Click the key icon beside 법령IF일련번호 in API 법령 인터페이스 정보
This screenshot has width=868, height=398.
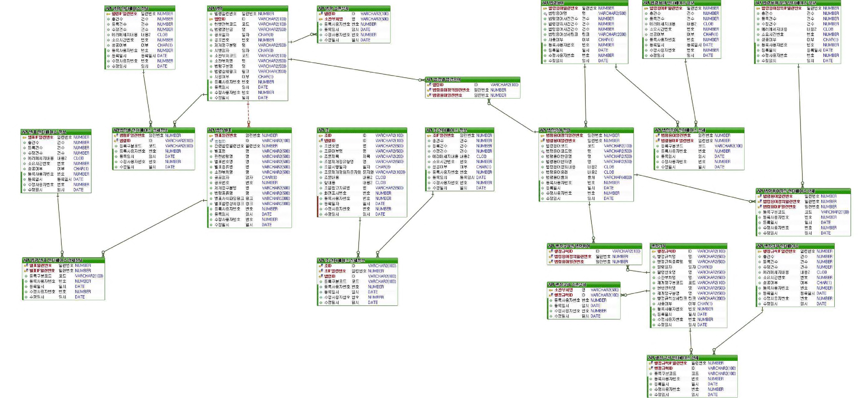pos(108,14)
